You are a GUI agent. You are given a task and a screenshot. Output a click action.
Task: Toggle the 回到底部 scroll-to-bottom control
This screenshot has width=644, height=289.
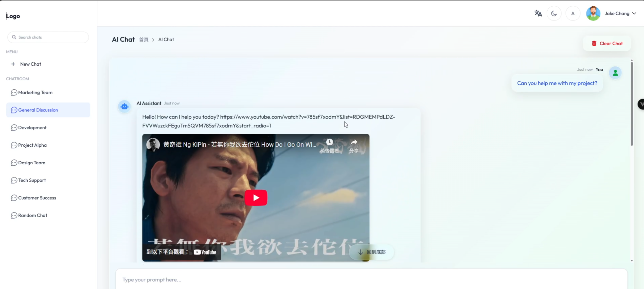click(372, 252)
